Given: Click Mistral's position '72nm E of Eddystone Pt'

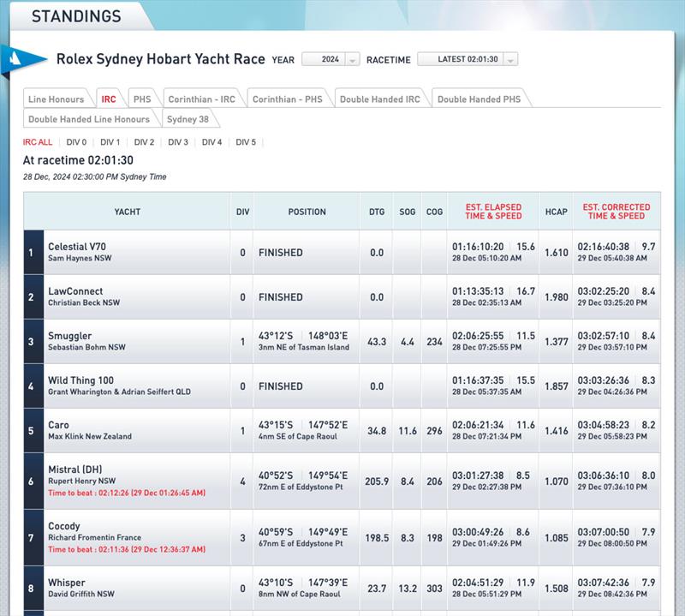Looking at the screenshot, I should [301, 487].
